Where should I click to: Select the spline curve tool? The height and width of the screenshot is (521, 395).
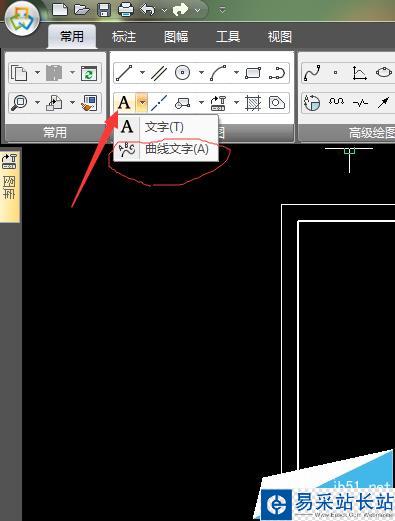pos(312,73)
